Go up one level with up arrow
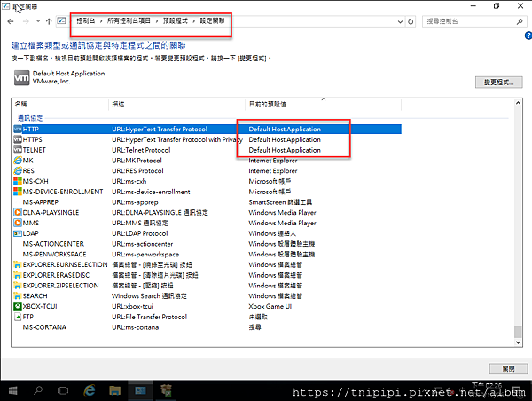 49,21
